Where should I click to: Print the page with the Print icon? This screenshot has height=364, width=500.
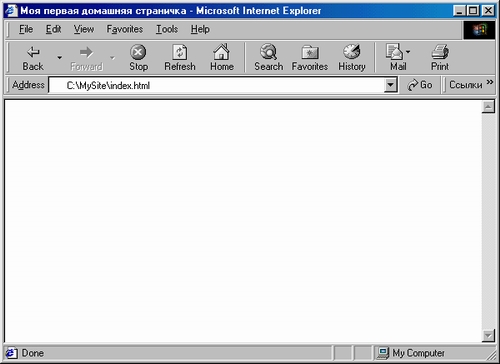pos(440,58)
